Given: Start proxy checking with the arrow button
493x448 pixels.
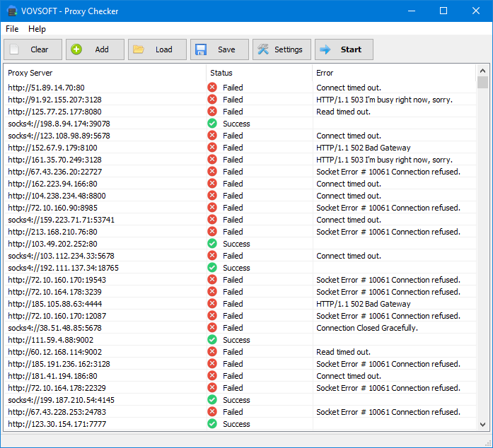Looking at the screenshot, I should pyautogui.click(x=344, y=49).
